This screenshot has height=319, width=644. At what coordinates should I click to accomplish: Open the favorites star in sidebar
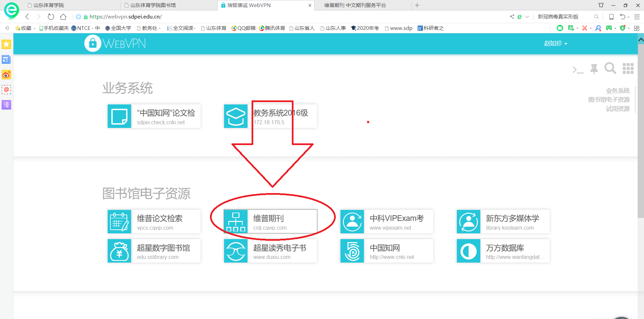[6, 44]
